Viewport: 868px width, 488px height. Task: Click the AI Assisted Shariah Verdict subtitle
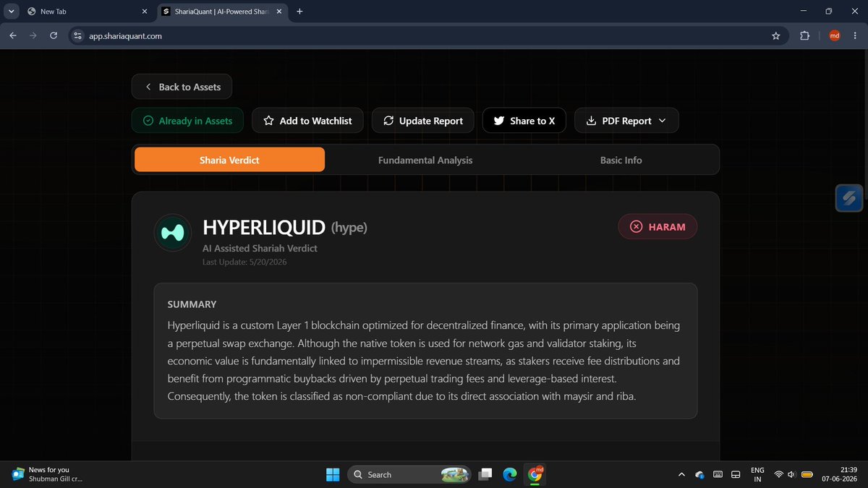[260, 248]
